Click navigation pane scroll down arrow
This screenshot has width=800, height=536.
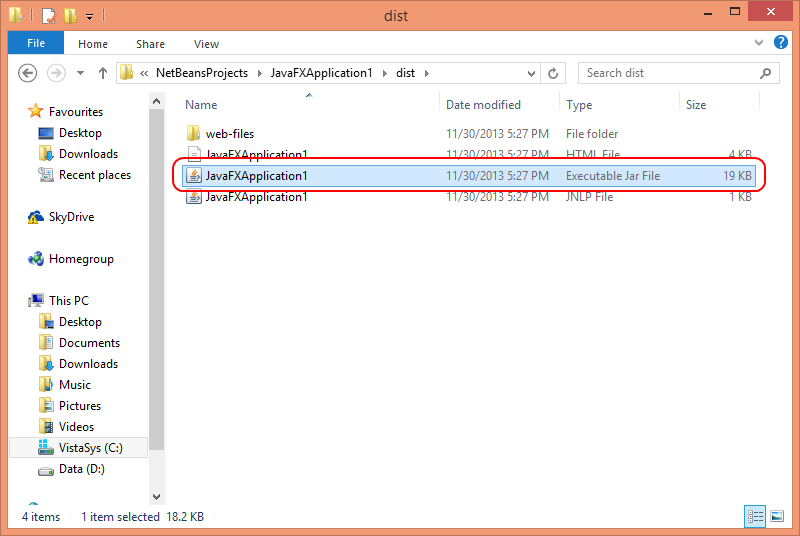(157, 497)
